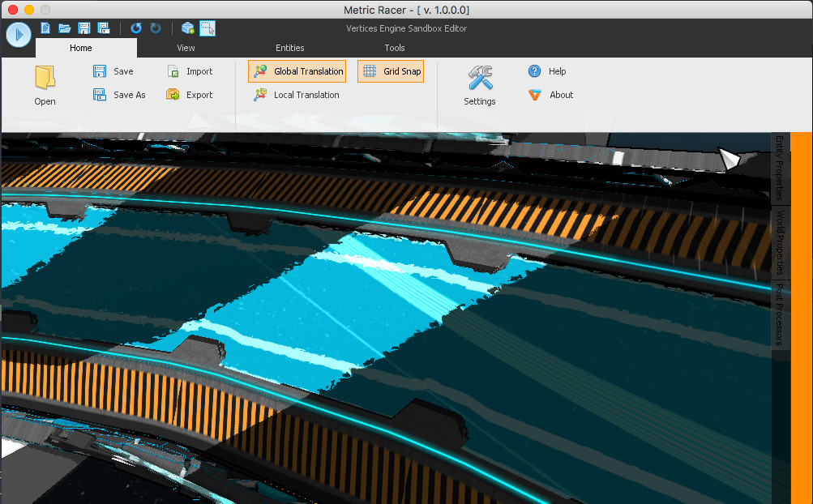Disable Grid Snap
The width and height of the screenshot is (813, 504).
(391, 70)
